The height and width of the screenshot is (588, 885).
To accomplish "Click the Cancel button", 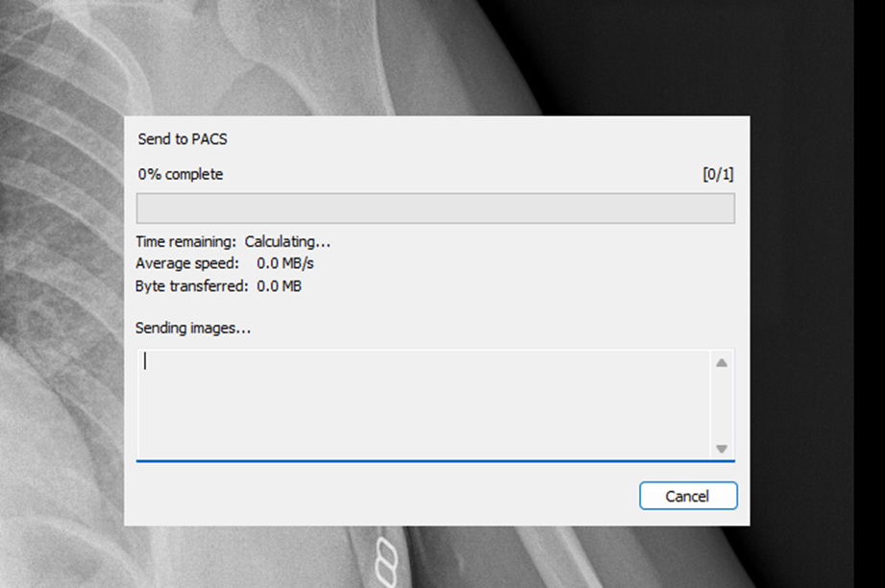I will click(x=688, y=496).
